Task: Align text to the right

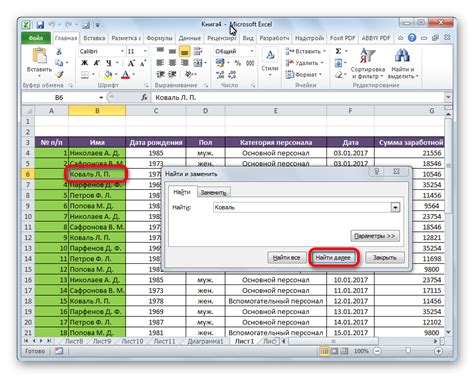Action: pos(184,63)
